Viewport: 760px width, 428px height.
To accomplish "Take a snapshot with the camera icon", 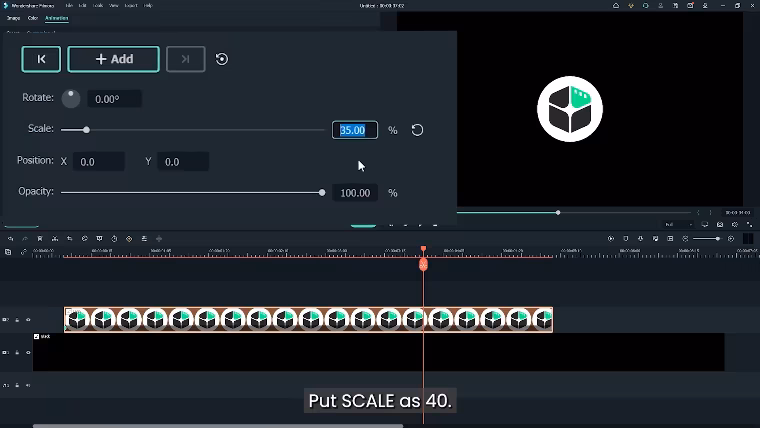I will (720, 224).
